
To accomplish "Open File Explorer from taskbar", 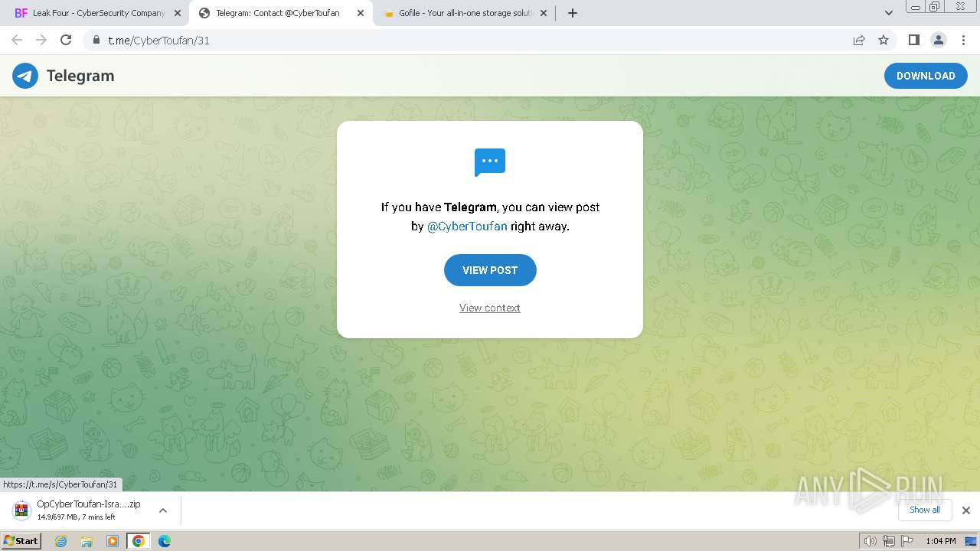I will pos(87,541).
